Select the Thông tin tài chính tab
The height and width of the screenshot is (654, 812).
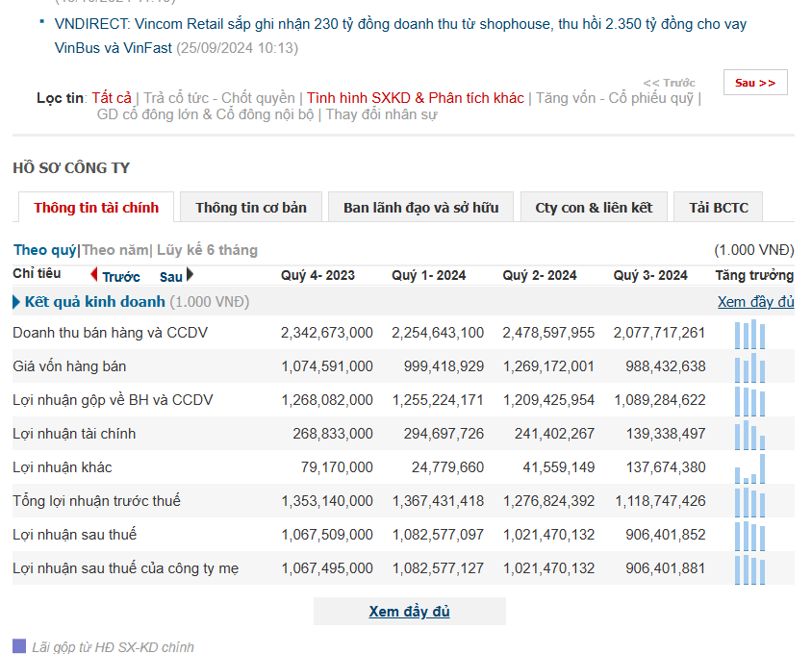(x=96, y=208)
